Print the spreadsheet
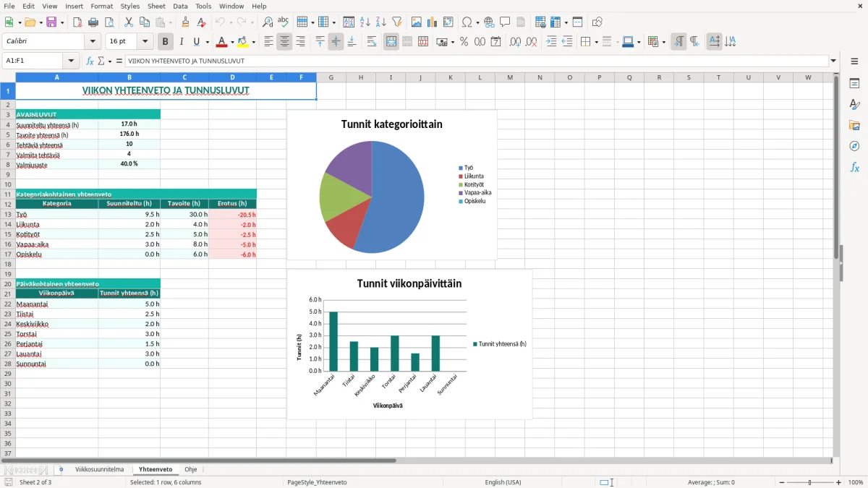Viewport: 868px width, 488px height. (94, 22)
